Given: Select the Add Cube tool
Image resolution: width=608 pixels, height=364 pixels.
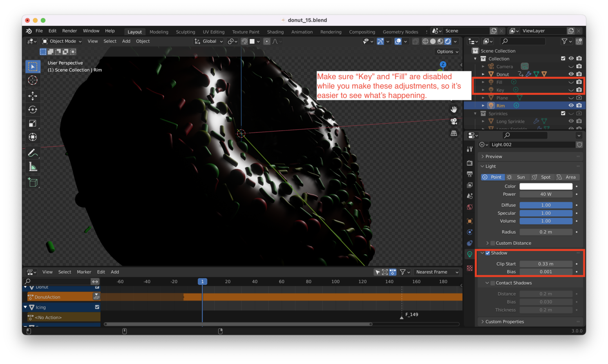Looking at the screenshot, I should click(x=33, y=182).
